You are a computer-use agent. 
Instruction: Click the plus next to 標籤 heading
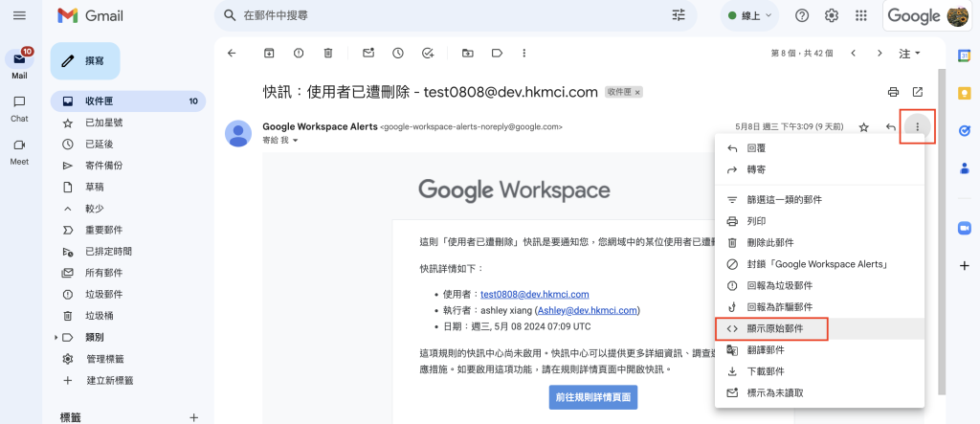[193, 417]
